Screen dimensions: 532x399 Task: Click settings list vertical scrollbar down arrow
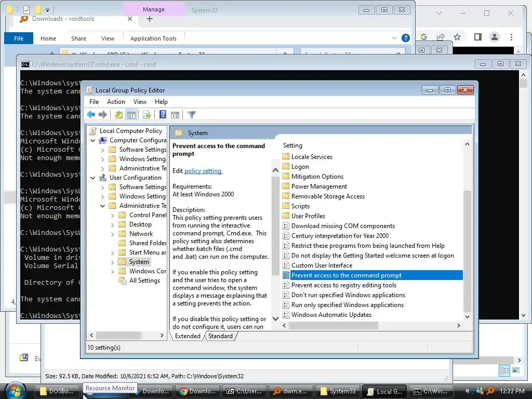click(467, 316)
